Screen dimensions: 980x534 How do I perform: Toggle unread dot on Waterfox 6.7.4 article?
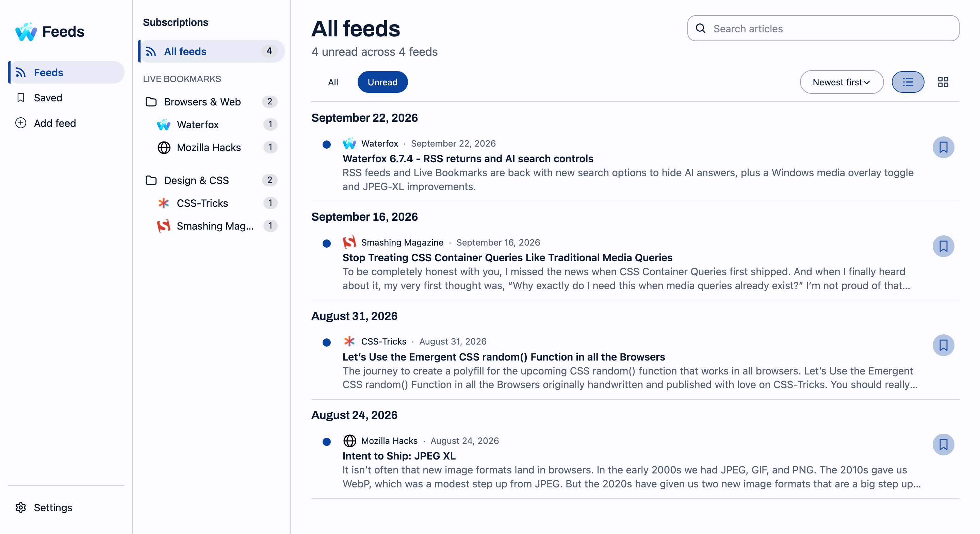tap(326, 145)
